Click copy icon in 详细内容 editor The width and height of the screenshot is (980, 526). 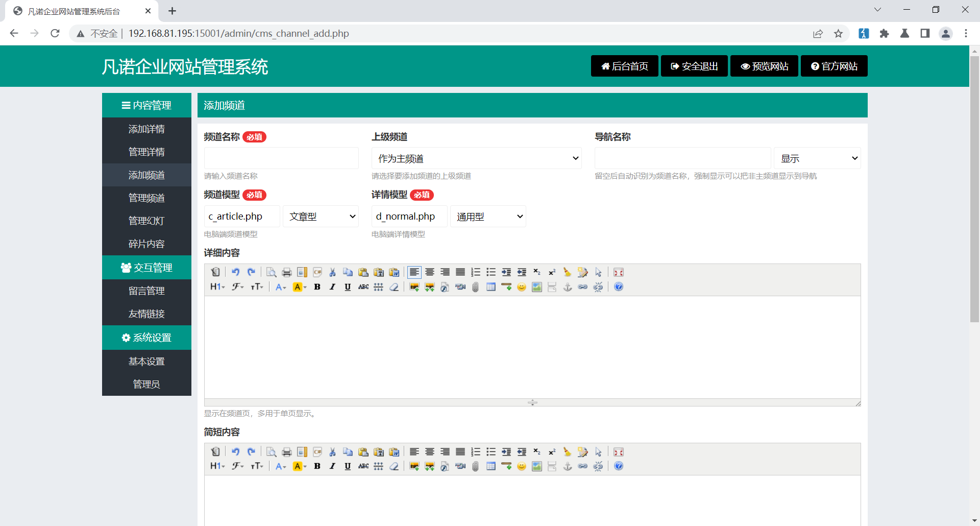tap(348, 272)
